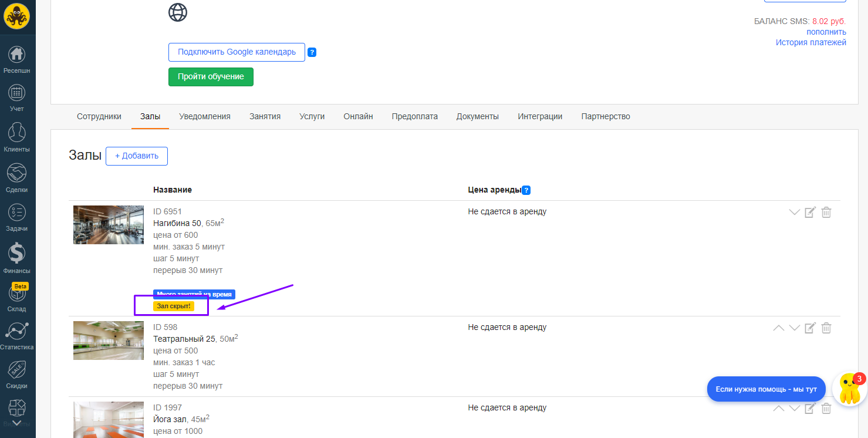Delete the Йога зал hall
The width and height of the screenshot is (868, 438).
pos(826,408)
